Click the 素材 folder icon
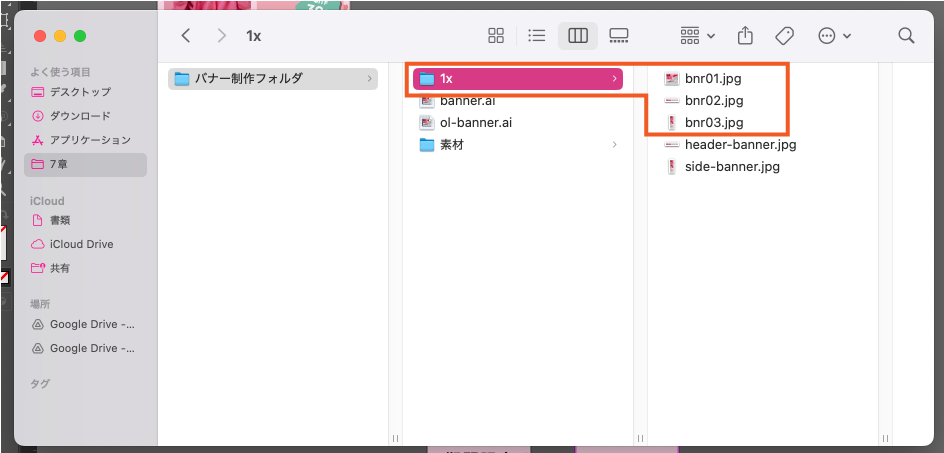This screenshot has height=453, width=944. (x=427, y=145)
